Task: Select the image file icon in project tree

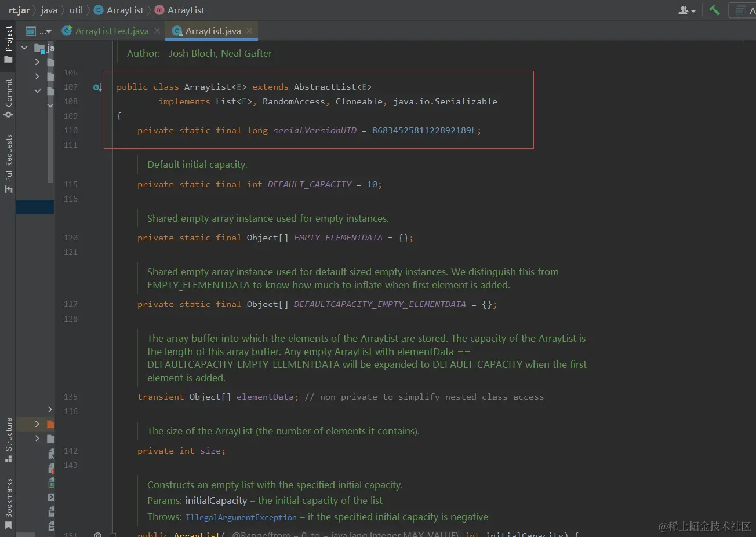Action: (51, 483)
